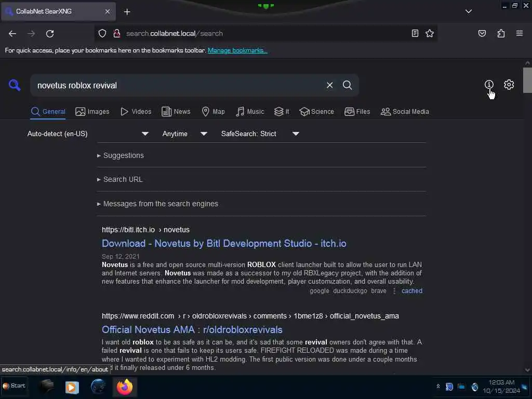Click the scrollbar down arrow

coord(527,370)
